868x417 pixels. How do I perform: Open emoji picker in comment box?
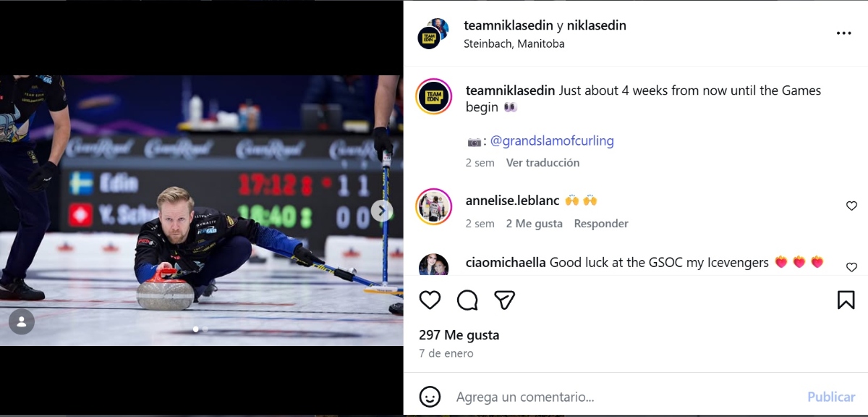point(430,397)
